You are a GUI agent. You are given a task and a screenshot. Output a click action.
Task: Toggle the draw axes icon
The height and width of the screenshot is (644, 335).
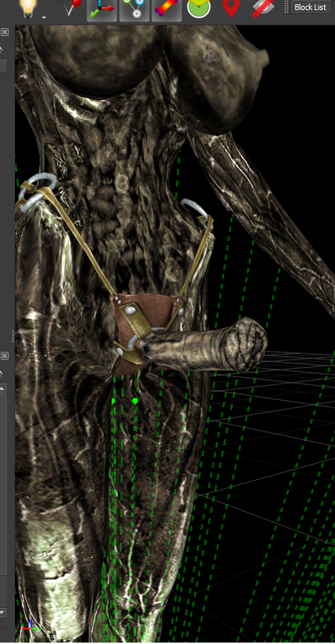point(102,9)
